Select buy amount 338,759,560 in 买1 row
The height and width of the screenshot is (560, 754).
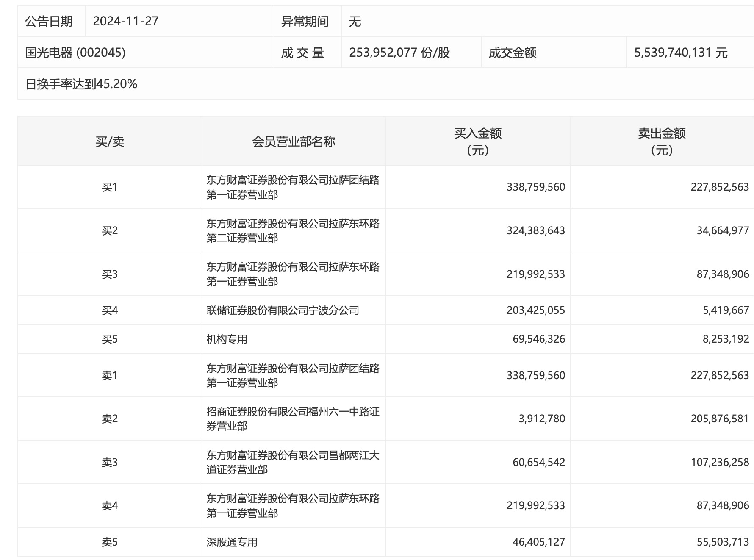(x=536, y=187)
